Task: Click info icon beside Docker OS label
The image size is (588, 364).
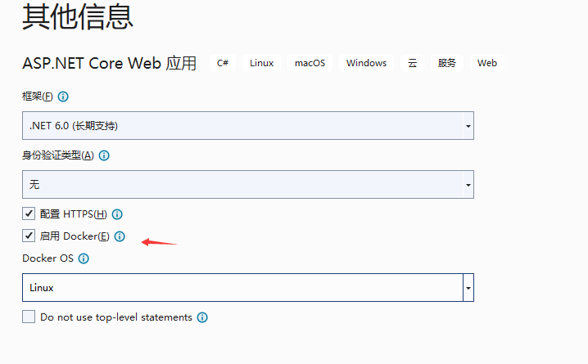Action: click(84, 258)
